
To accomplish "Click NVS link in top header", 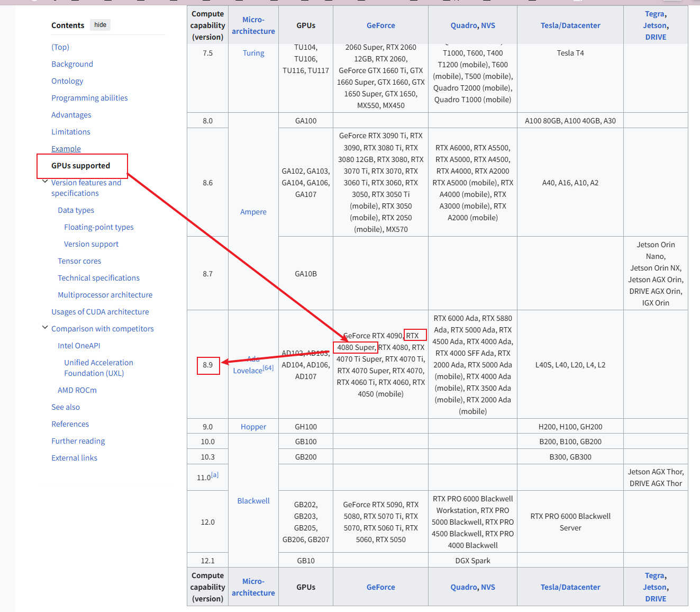I will [x=488, y=25].
